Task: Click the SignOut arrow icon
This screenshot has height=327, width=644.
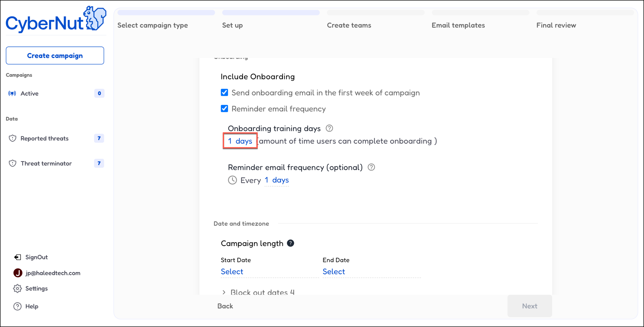Action: click(17, 257)
